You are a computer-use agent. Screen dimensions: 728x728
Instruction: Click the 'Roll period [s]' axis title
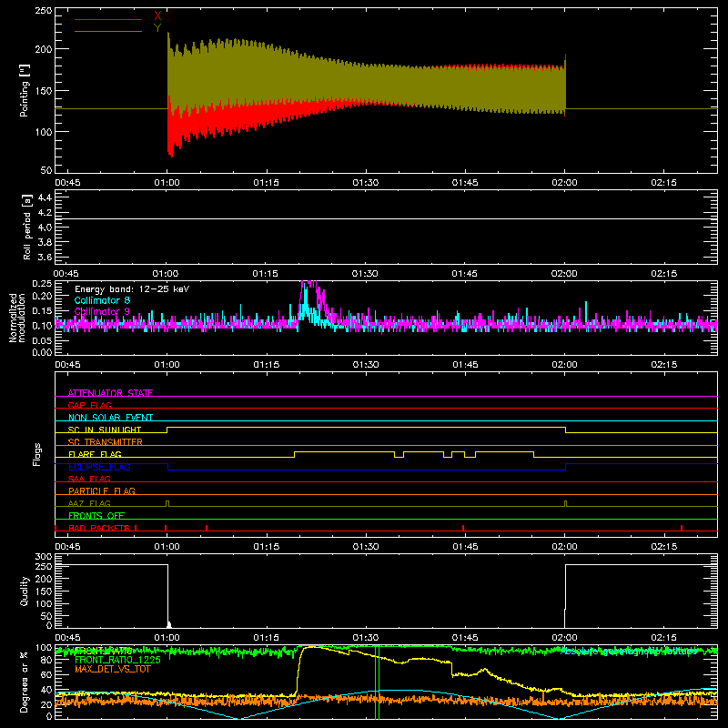point(27,227)
